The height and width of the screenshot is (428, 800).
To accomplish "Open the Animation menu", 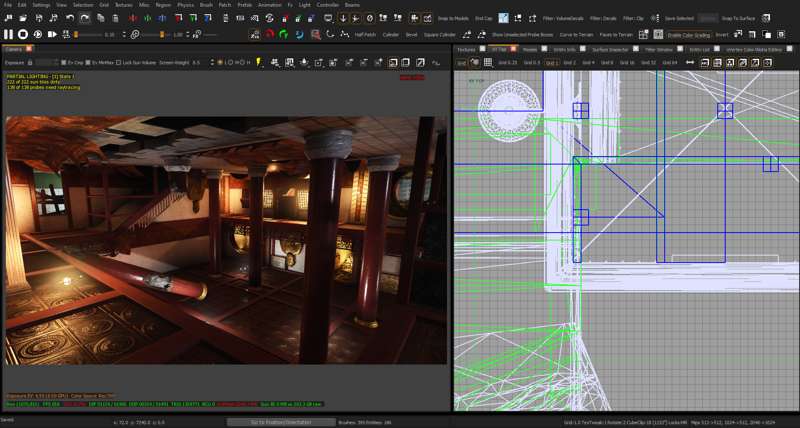I will [x=270, y=5].
